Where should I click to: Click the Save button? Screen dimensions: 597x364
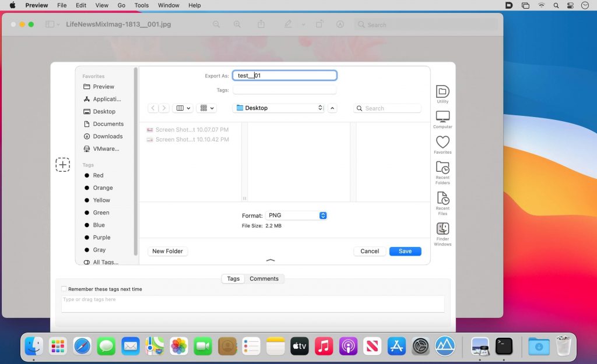405,251
